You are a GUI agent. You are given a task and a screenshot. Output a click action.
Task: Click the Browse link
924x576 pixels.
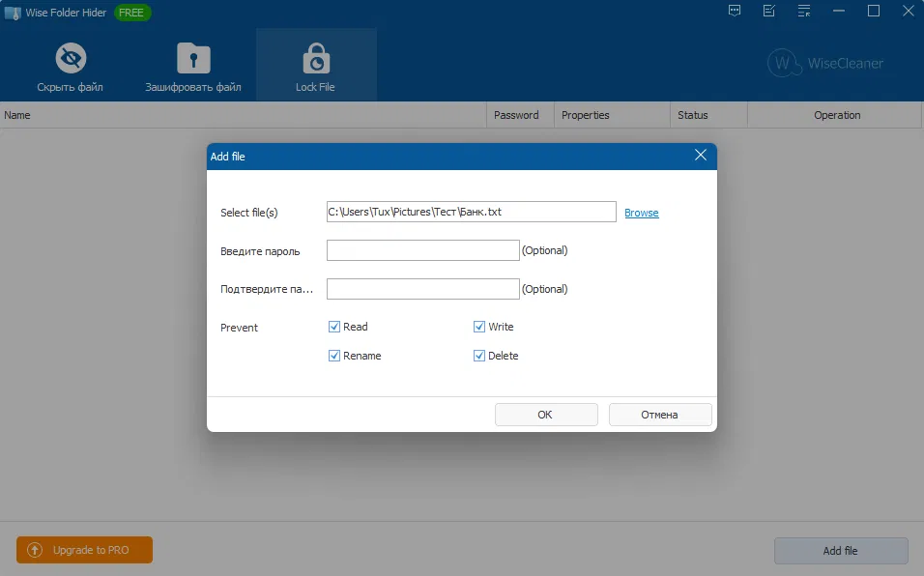point(641,213)
